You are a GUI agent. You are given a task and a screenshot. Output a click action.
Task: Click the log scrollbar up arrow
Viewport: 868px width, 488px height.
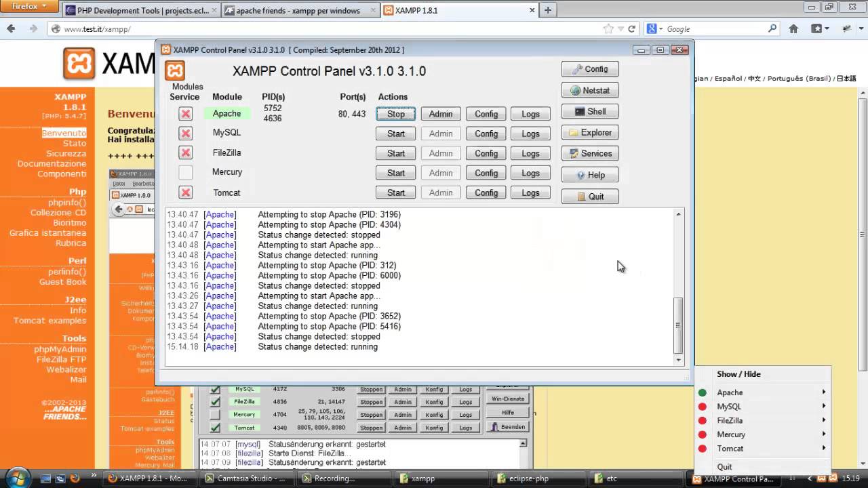(678, 214)
